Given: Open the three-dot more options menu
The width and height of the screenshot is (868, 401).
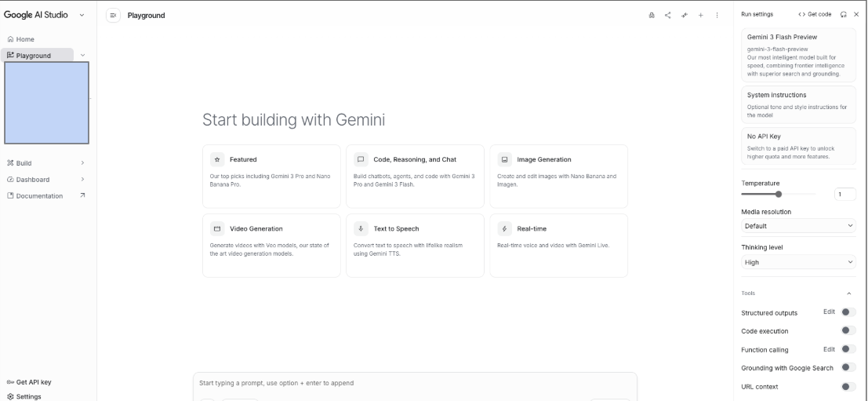Looking at the screenshot, I should click(x=717, y=16).
